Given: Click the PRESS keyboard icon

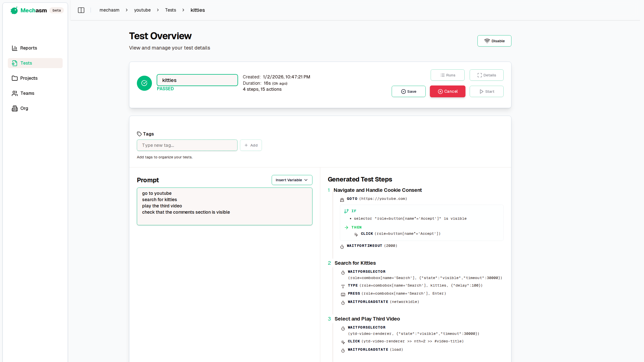Looking at the screenshot, I should 343,294.
